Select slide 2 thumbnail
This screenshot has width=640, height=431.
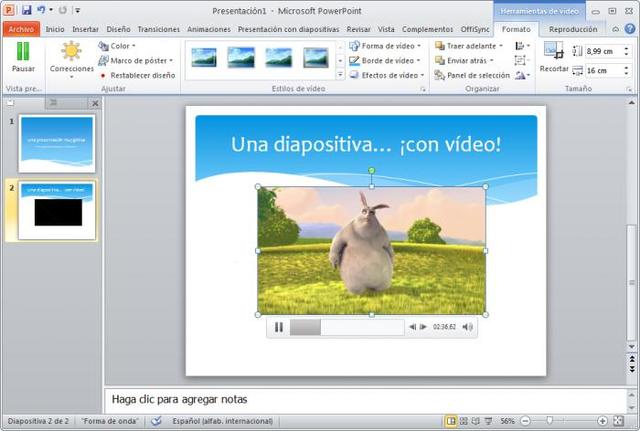coord(57,211)
